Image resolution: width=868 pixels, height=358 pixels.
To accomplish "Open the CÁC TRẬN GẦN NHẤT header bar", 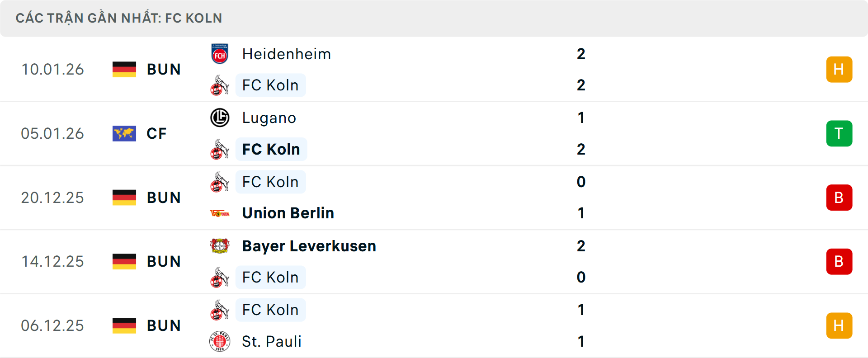I will [x=119, y=18].
